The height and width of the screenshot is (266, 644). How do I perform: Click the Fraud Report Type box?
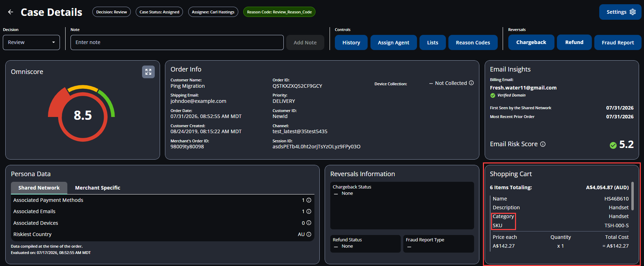[438, 244]
